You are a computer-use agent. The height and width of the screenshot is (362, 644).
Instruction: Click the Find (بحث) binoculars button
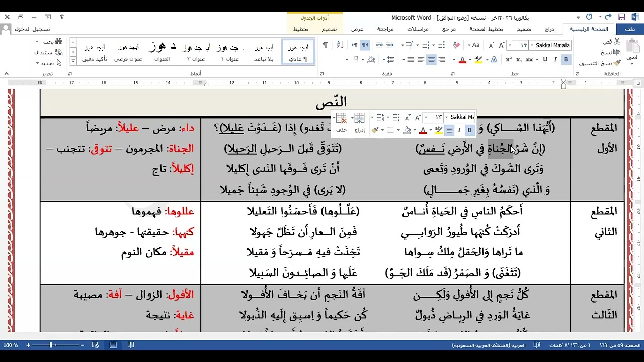click(x=52, y=41)
